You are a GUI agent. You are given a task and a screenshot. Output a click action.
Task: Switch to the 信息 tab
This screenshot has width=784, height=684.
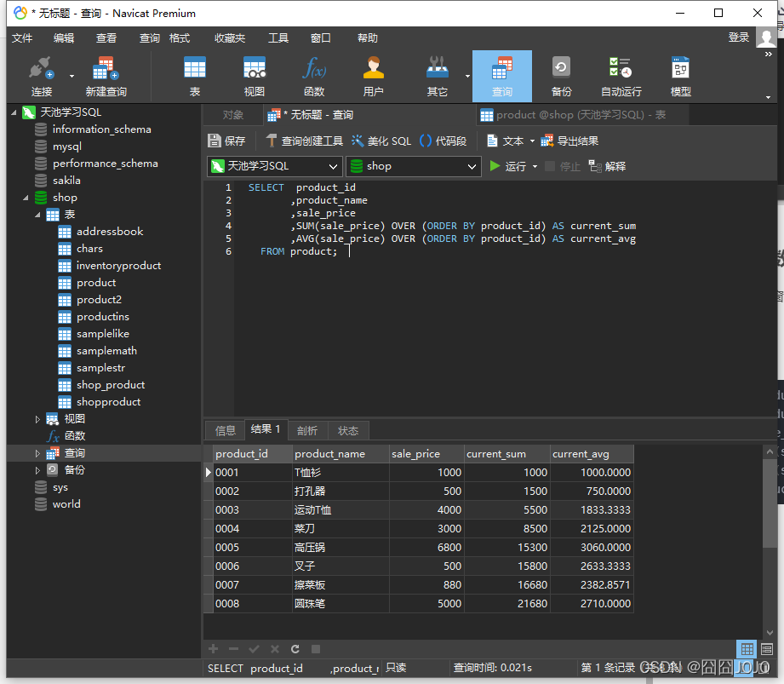pyautogui.click(x=225, y=430)
